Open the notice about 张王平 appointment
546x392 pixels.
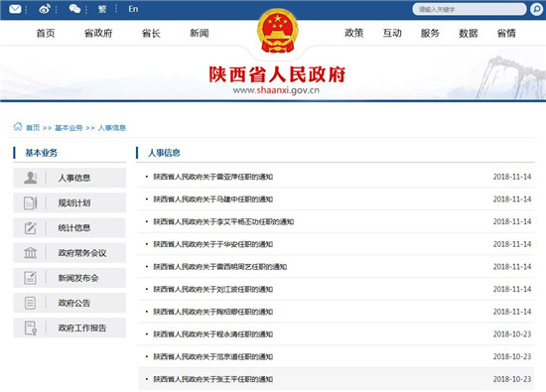tap(213, 379)
